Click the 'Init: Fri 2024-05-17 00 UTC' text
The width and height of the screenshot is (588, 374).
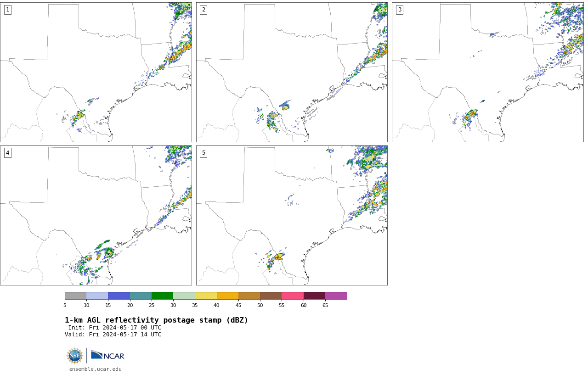(x=115, y=328)
